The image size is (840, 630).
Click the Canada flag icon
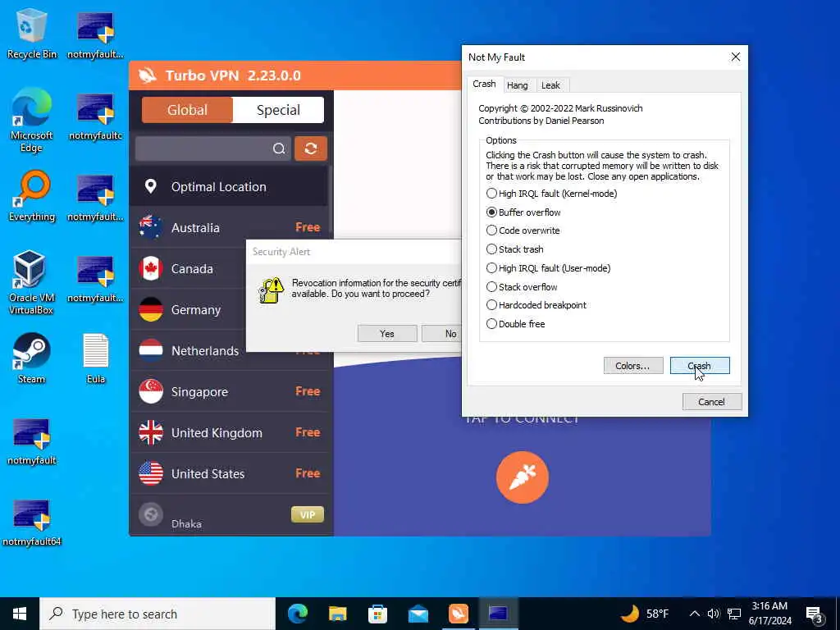[x=151, y=268]
